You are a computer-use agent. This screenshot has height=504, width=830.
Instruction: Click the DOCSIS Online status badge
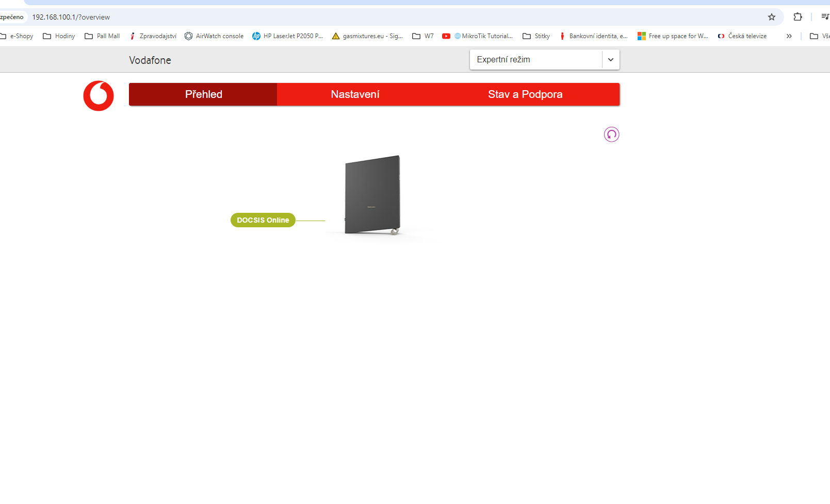click(x=263, y=220)
